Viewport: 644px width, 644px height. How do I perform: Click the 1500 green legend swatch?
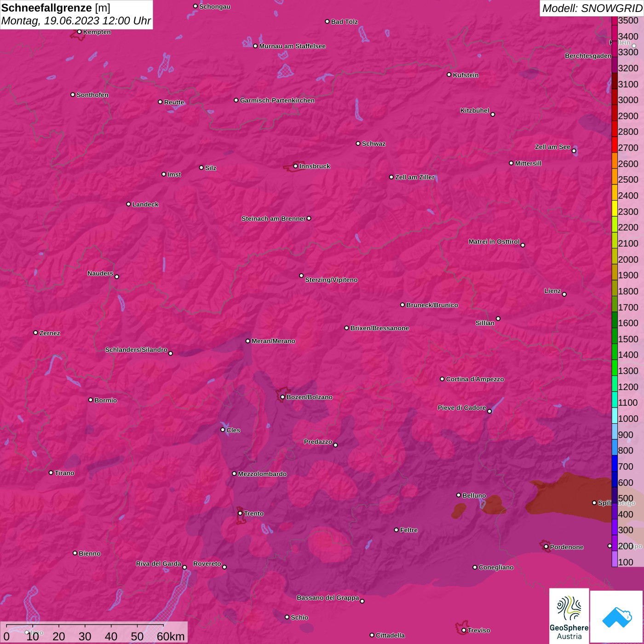tap(615, 336)
